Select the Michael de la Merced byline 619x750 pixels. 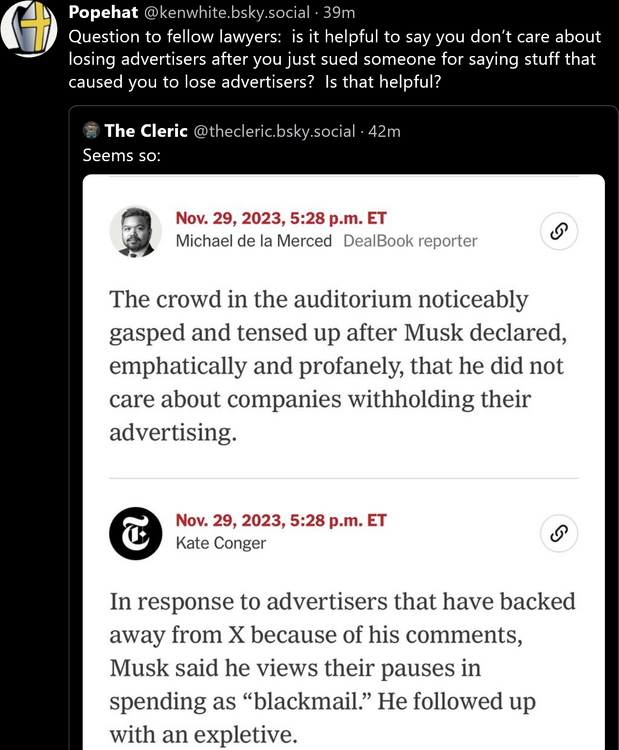[253, 241]
